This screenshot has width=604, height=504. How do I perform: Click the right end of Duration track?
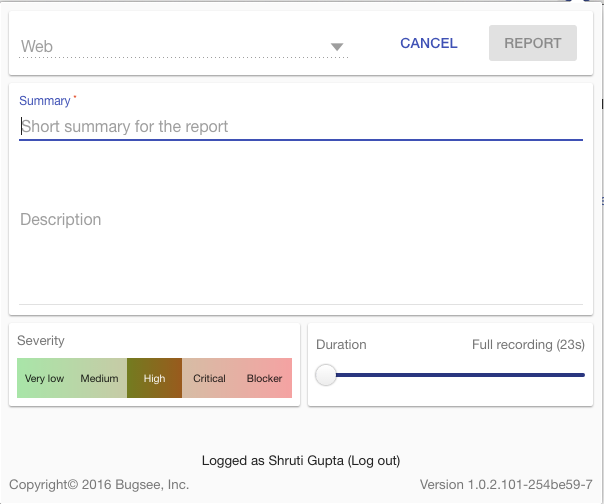[x=582, y=375]
